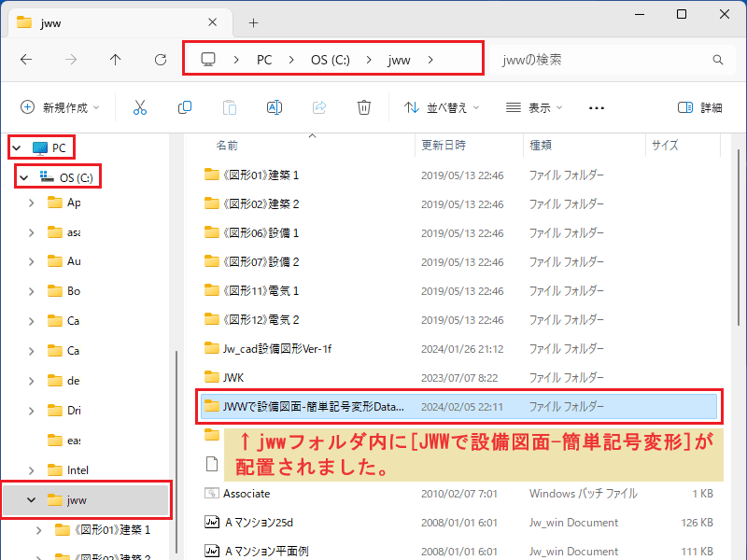This screenshot has width=747, height=560.
Task: Click the Paste toolbar icon
Action: click(x=230, y=107)
